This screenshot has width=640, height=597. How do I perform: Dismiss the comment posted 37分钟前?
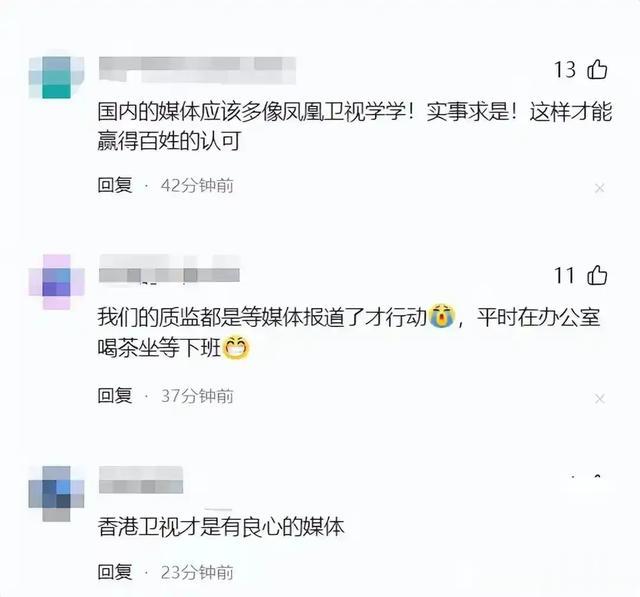pos(600,399)
